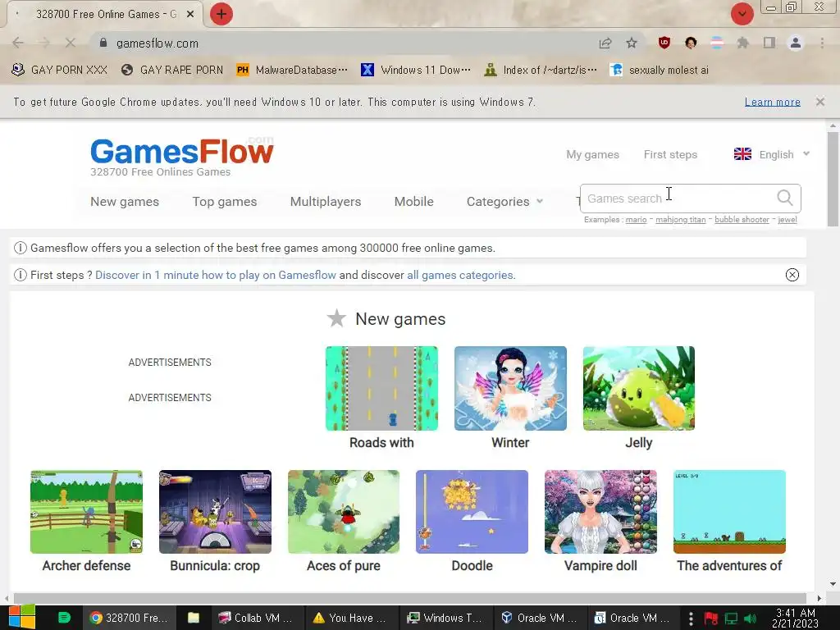
Task: Click the mahjong titan search example
Action: click(x=680, y=220)
